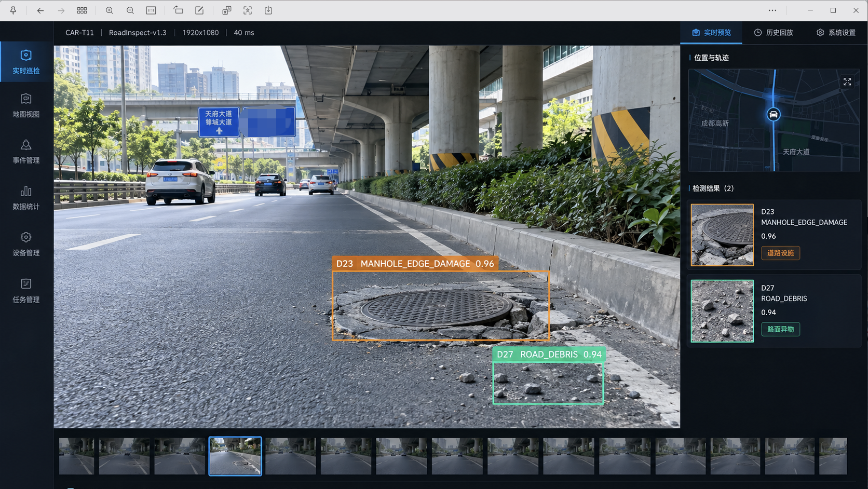The image size is (868, 489).
Task: Go back with the left arrow
Action: [x=40, y=10]
